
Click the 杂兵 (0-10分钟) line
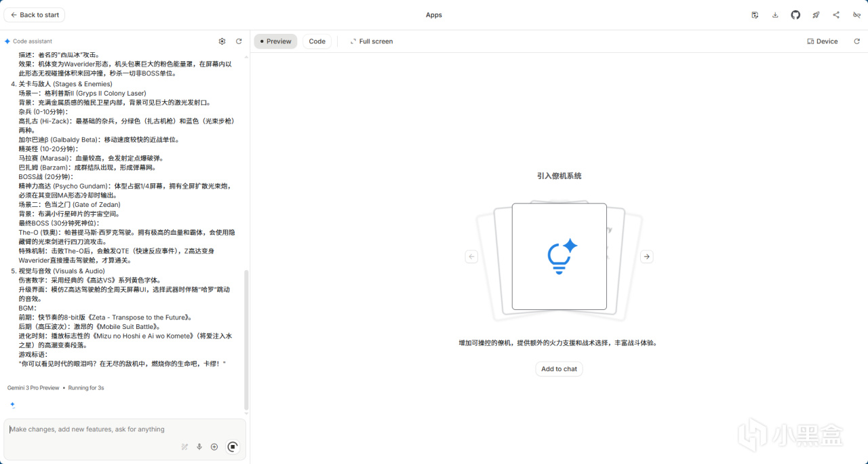pos(43,112)
